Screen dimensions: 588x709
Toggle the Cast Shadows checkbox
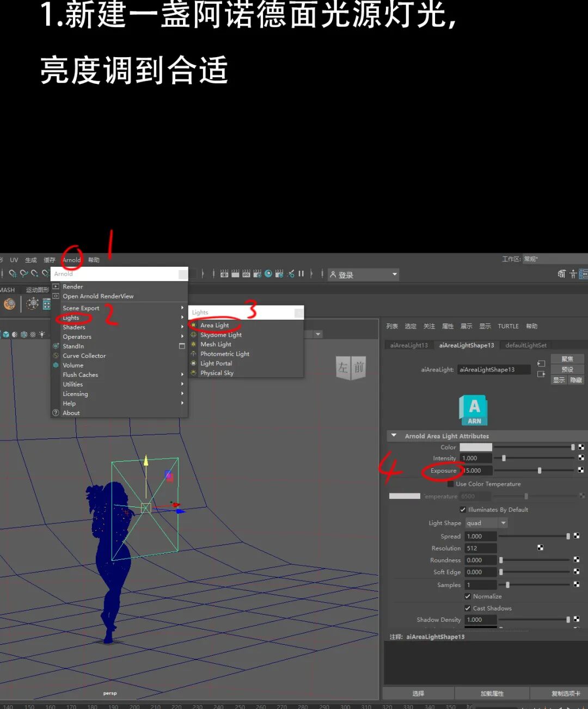tap(468, 608)
